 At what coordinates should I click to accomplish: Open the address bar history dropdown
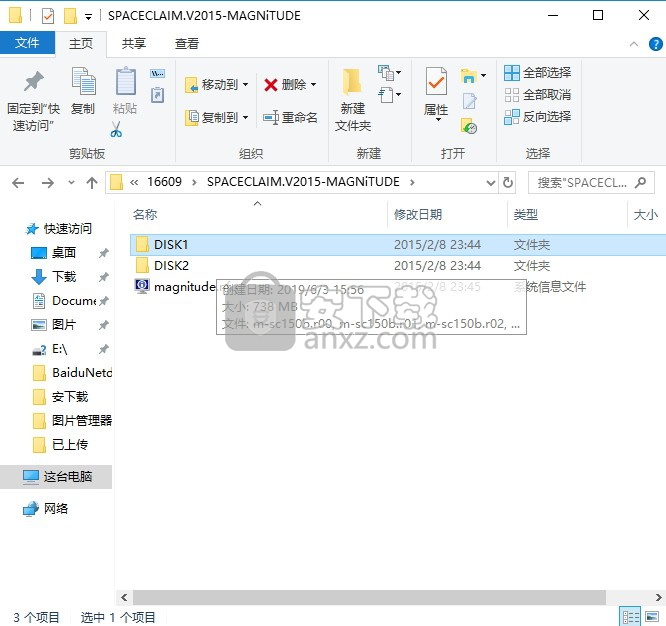[x=491, y=183]
